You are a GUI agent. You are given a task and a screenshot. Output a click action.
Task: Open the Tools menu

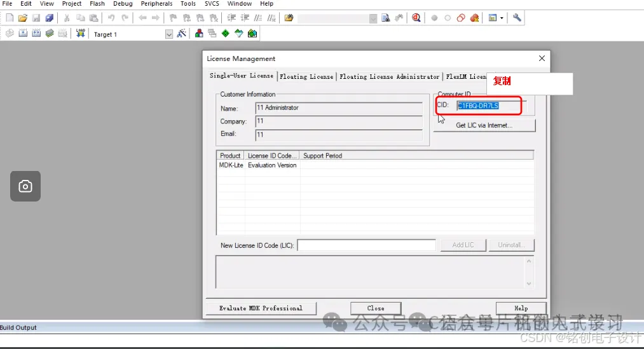188,4
